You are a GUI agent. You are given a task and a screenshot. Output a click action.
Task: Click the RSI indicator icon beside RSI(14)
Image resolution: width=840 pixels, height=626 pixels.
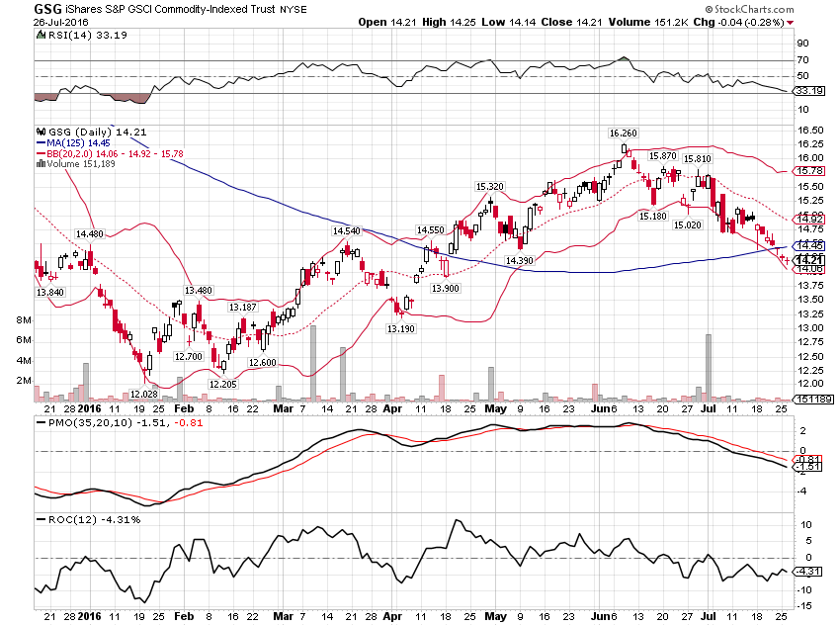(41, 35)
